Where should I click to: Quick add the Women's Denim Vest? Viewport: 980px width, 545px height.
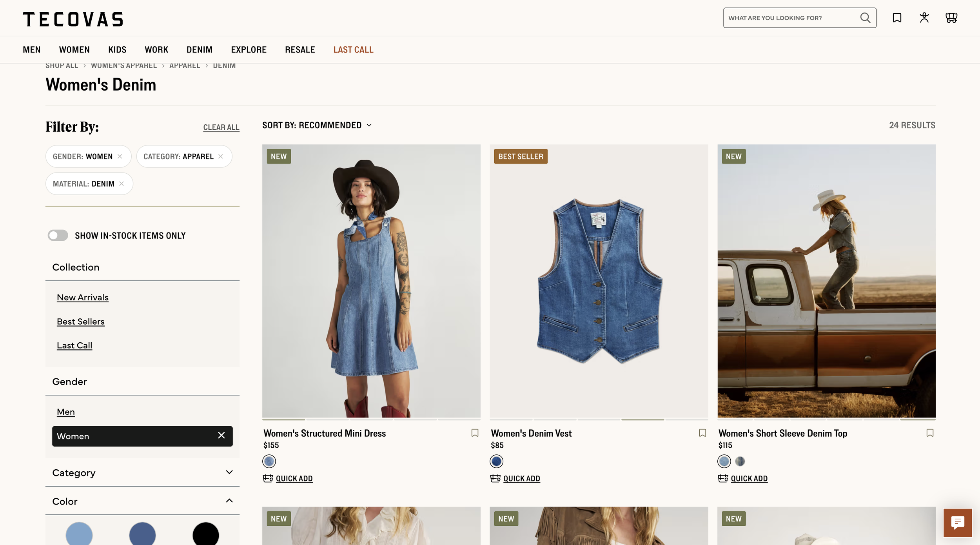(x=521, y=478)
